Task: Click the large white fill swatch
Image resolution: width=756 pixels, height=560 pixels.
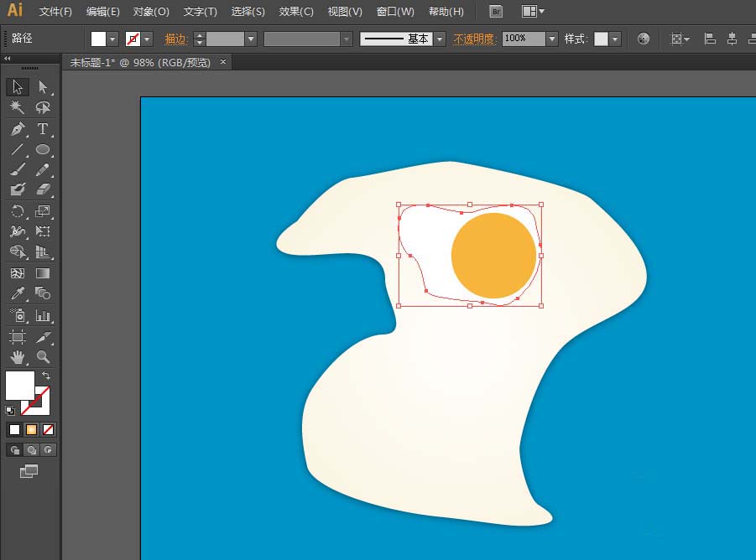Action: tap(19, 385)
